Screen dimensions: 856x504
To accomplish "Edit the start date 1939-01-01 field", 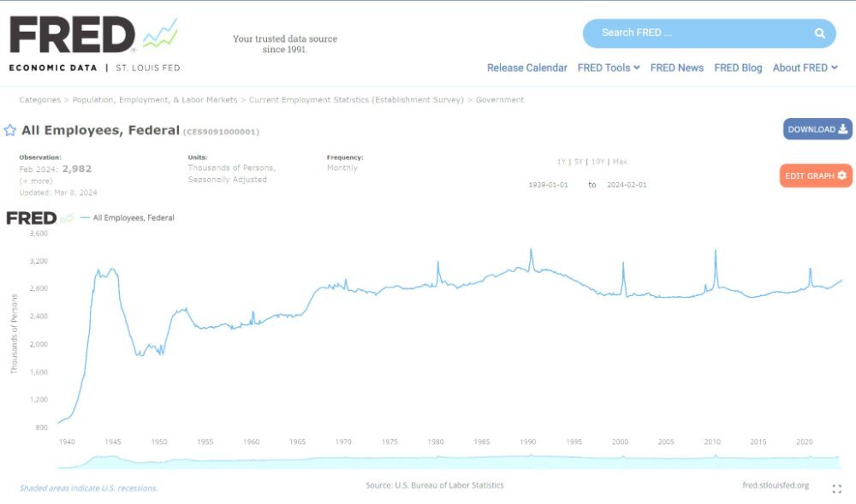I will click(548, 185).
